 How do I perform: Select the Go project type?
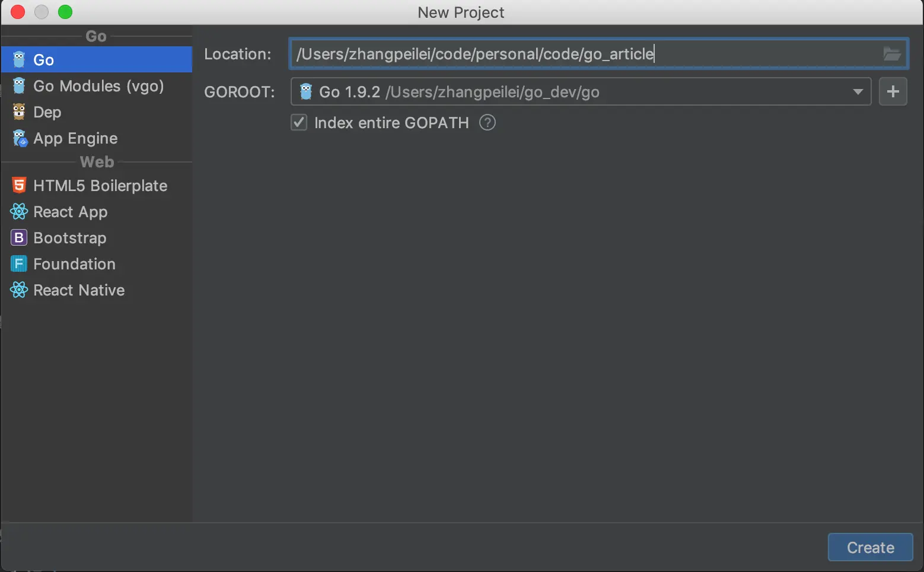pyautogui.click(x=96, y=60)
